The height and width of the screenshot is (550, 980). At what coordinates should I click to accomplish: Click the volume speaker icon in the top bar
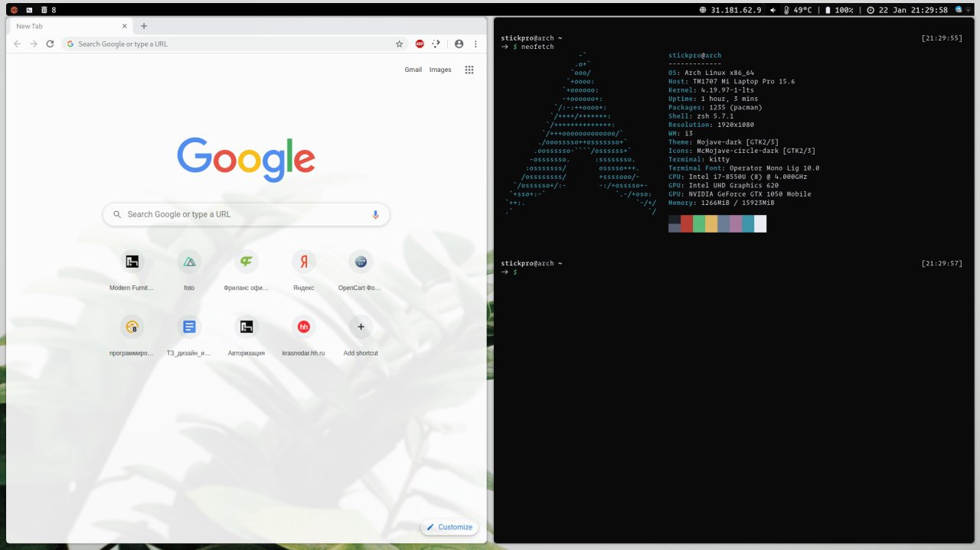[773, 10]
